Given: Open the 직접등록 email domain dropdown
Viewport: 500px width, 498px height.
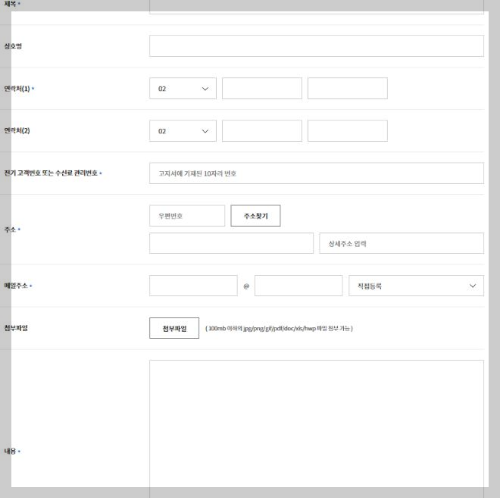Looking at the screenshot, I should tap(416, 286).
